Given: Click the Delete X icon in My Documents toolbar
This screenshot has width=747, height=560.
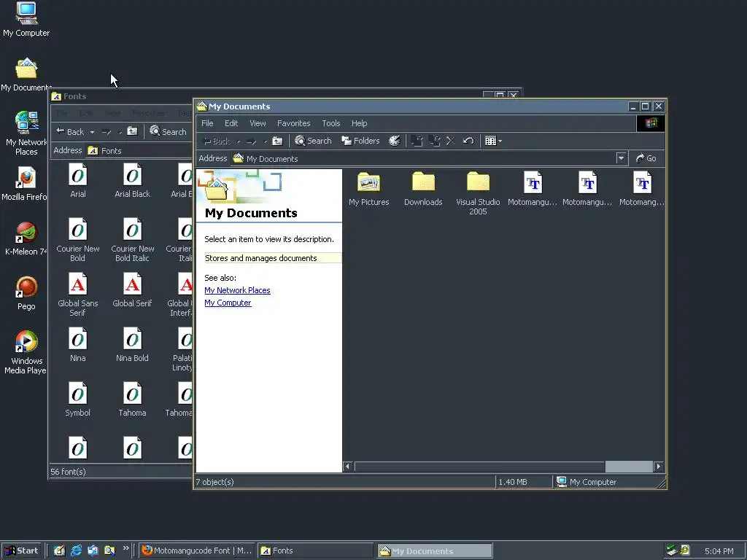Looking at the screenshot, I should tap(451, 141).
